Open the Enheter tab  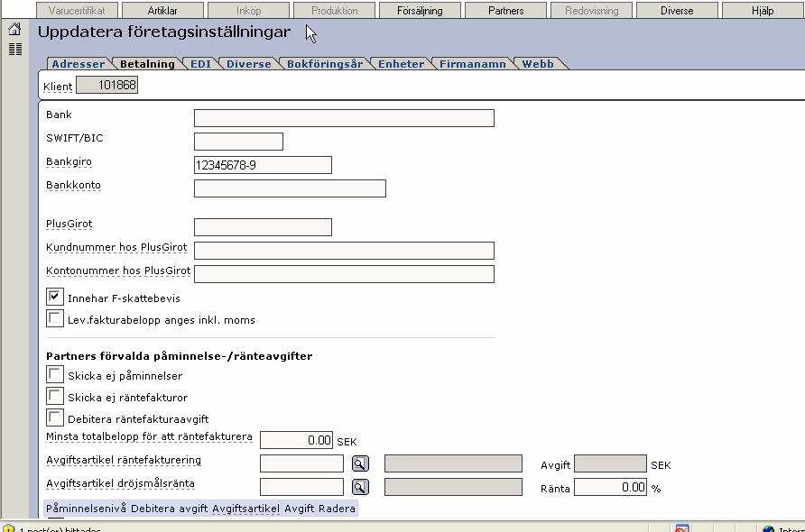[x=402, y=64]
